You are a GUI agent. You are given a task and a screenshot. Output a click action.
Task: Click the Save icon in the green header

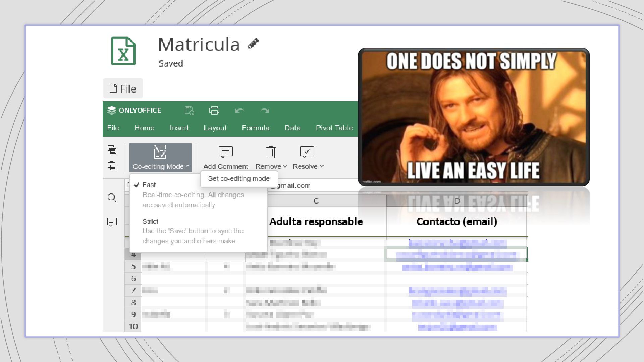190,110
